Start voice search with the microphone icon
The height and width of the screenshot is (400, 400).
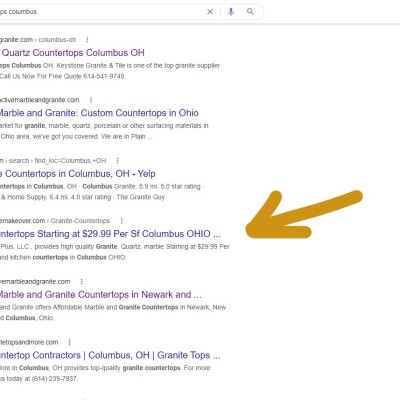(231, 12)
